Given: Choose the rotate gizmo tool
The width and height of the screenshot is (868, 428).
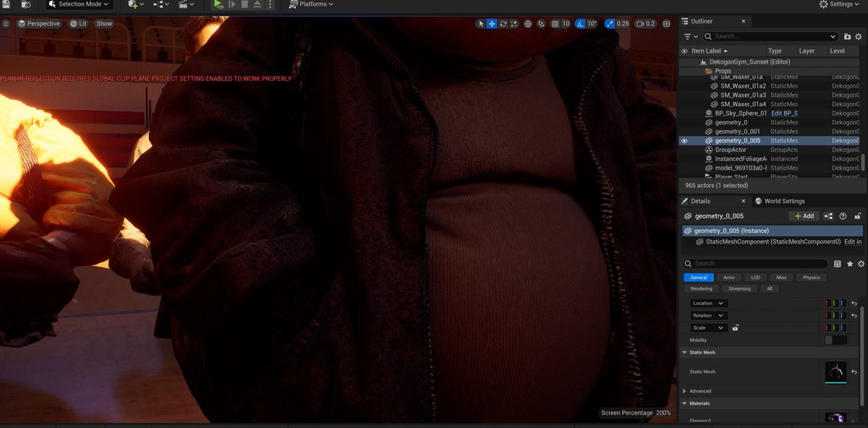Looking at the screenshot, I should pyautogui.click(x=503, y=24).
